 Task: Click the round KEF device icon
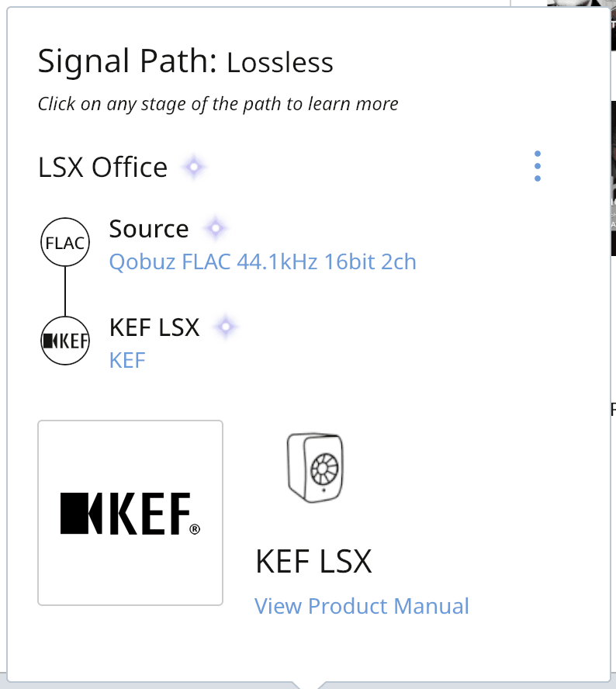point(65,341)
